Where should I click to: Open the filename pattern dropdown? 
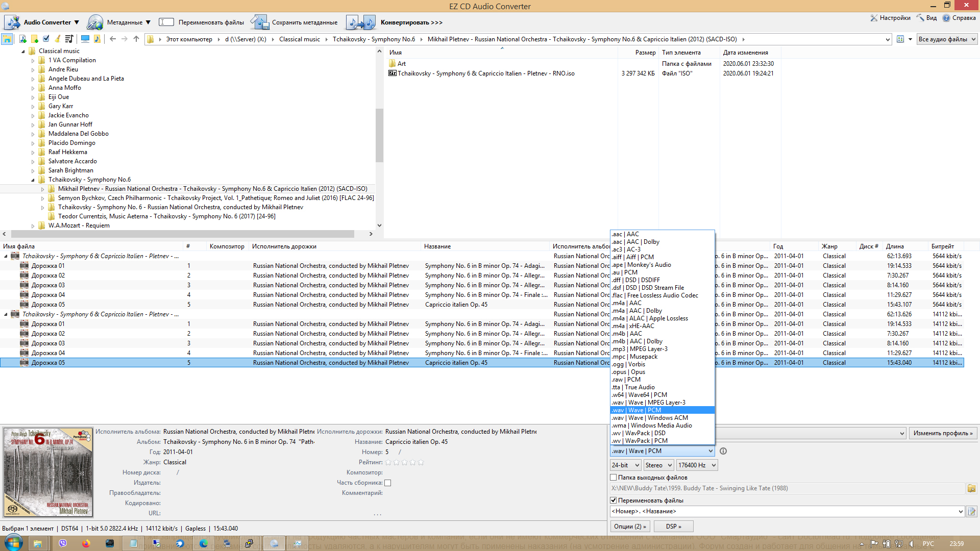tap(961, 511)
